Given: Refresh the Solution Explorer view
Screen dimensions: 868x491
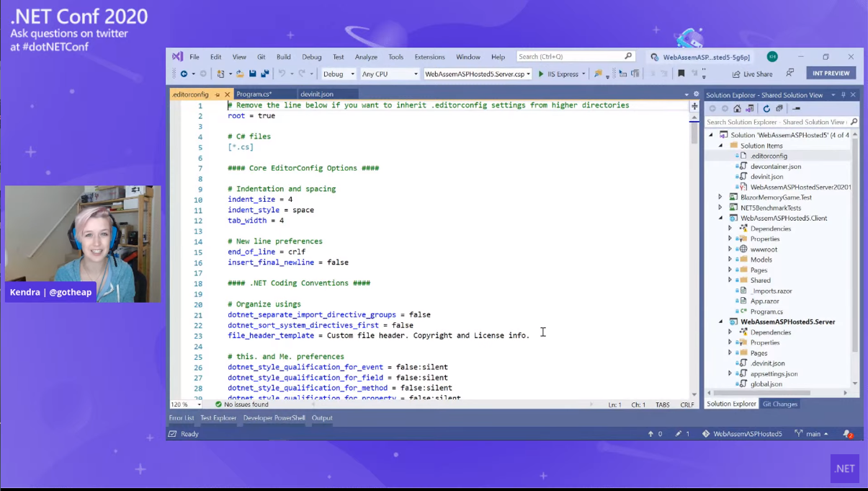Looking at the screenshot, I should (x=766, y=109).
